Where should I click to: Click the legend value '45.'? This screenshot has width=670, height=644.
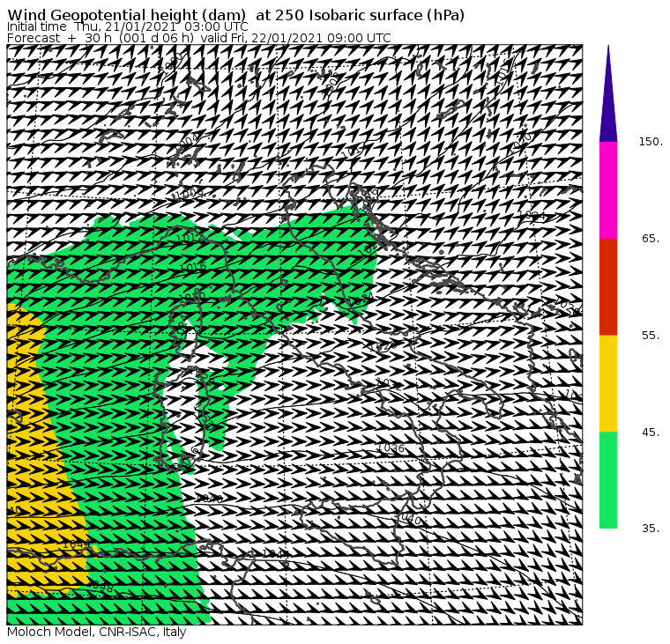tap(651, 433)
